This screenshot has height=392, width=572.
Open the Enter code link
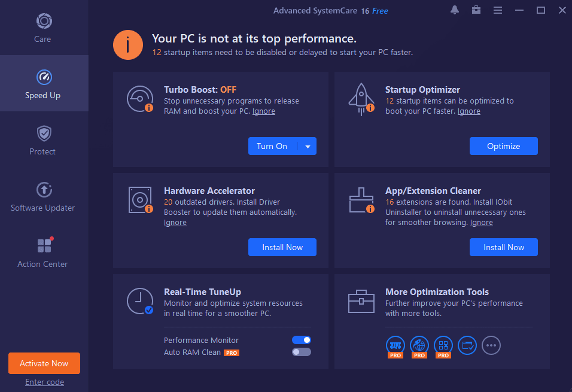click(x=44, y=382)
